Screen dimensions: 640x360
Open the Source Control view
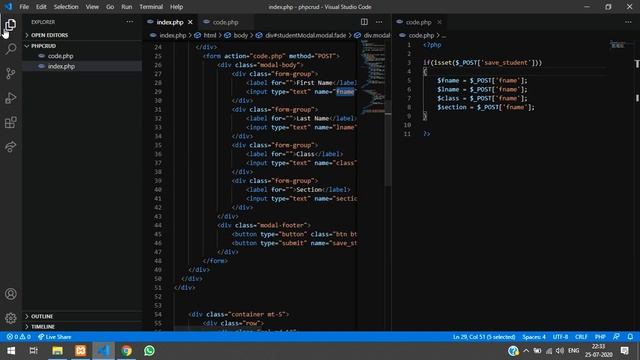click(11, 73)
